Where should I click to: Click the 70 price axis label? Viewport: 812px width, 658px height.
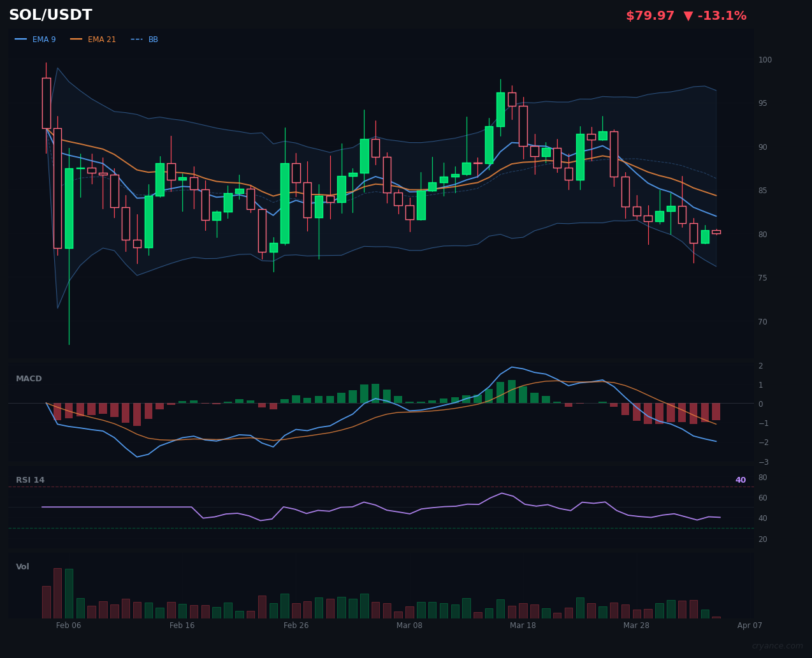(762, 322)
